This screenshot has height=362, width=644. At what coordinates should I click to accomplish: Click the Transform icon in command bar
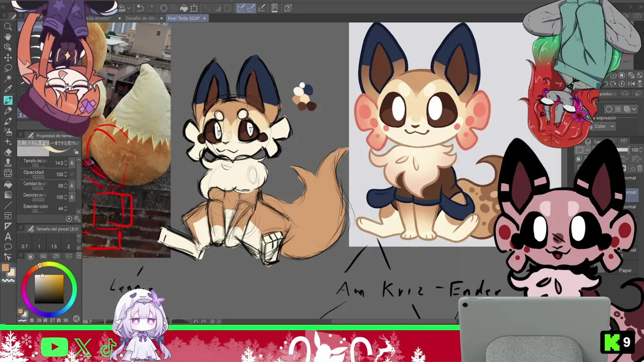tap(194, 8)
